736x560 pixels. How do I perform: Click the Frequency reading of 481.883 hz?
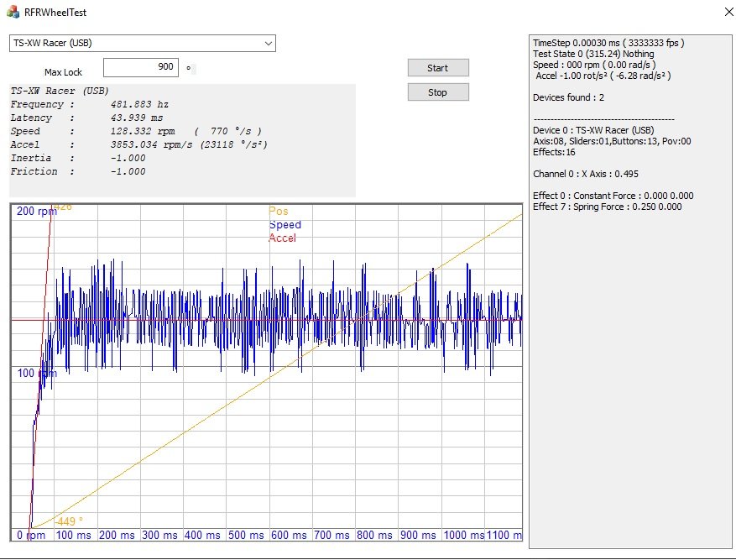tap(139, 105)
